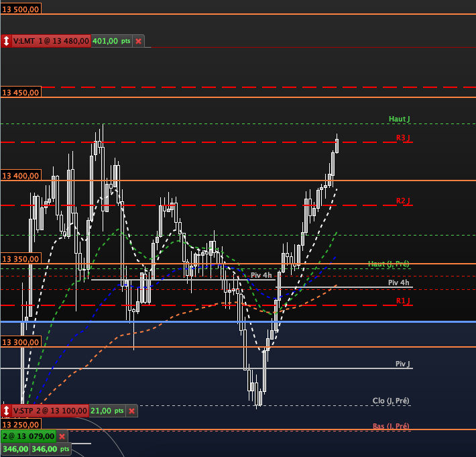Select the R3 J resistance label
The height and width of the screenshot is (457, 476).
(x=403, y=138)
